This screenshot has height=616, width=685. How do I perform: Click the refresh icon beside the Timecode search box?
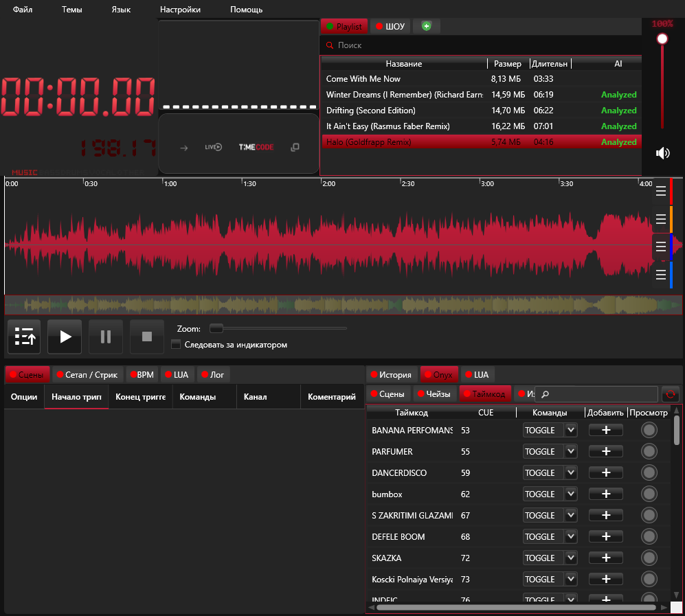(670, 393)
